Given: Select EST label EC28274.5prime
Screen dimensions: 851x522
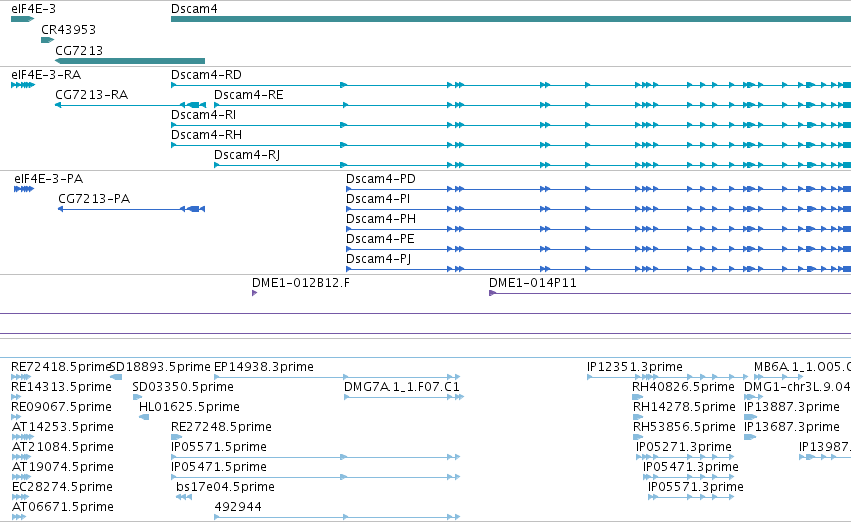Looking at the screenshot, I should pos(62,487).
